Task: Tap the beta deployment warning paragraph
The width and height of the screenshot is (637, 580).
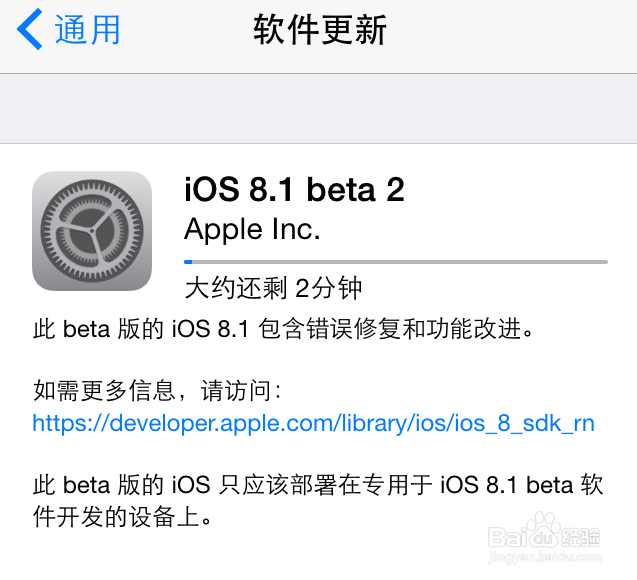Action: 318,500
